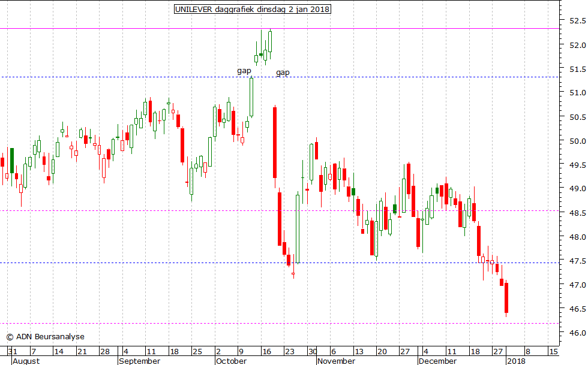Click the date label '27' in November
The width and height of the screenshot is (588, 365).
[x=405, y=351]
